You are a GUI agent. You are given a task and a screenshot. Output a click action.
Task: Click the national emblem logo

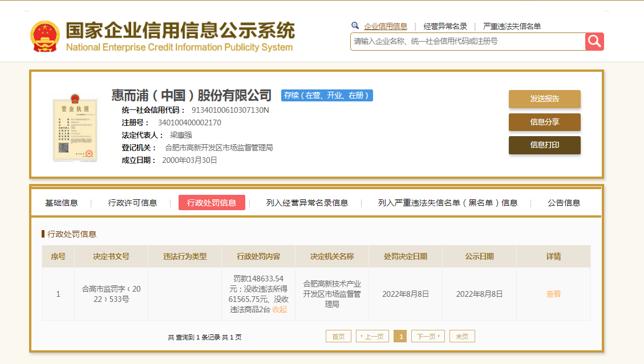tap(45, 37)
